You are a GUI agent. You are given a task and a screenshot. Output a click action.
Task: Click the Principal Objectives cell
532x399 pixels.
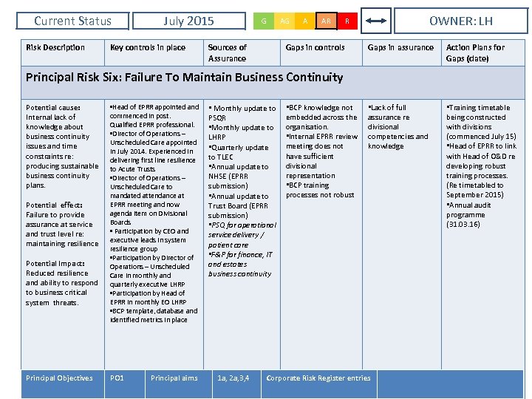tap(60, 378)
